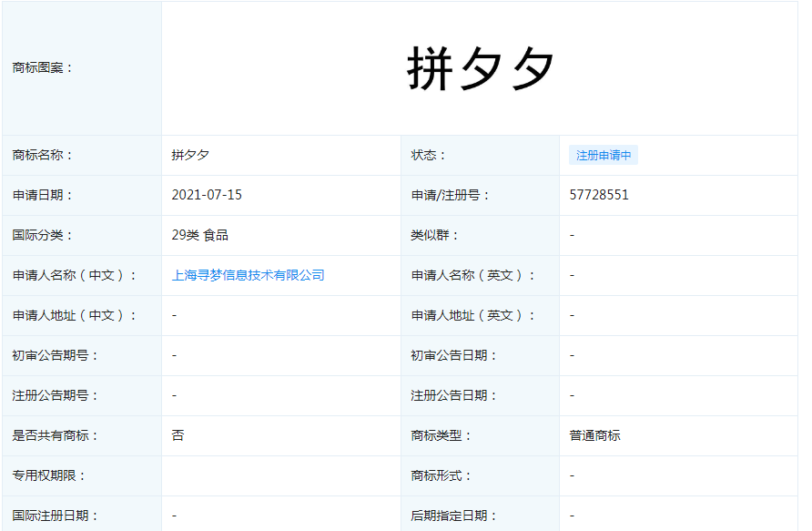
Task: Click the 商标形式 label
Action: pos(442,475)
